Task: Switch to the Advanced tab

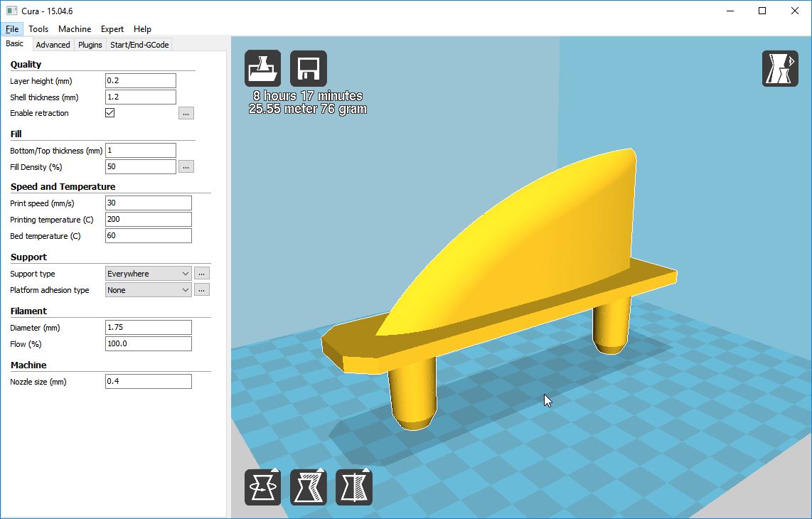Action: tap(53, 45)
